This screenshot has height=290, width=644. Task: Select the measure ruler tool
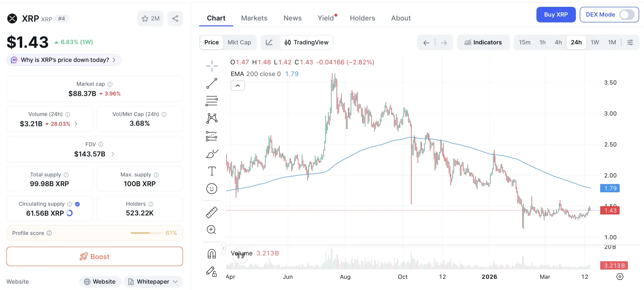click(x=212, y=212)
